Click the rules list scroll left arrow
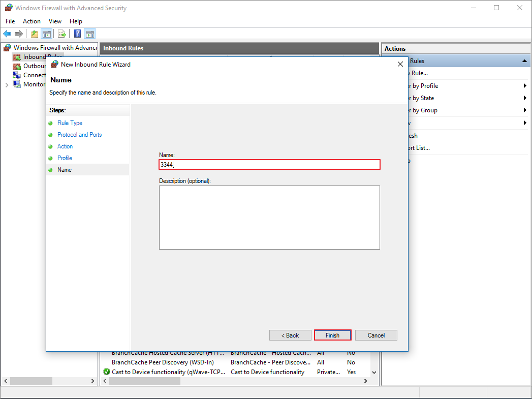 pos(105,381)
